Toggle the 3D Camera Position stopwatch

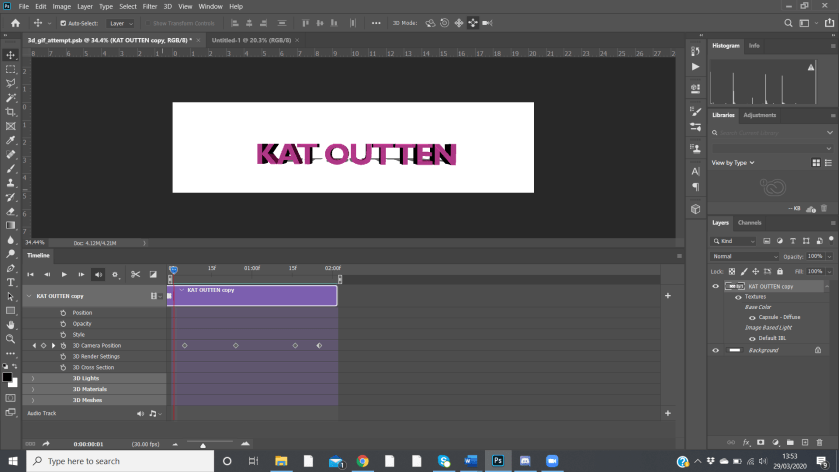tap(63, 345)
